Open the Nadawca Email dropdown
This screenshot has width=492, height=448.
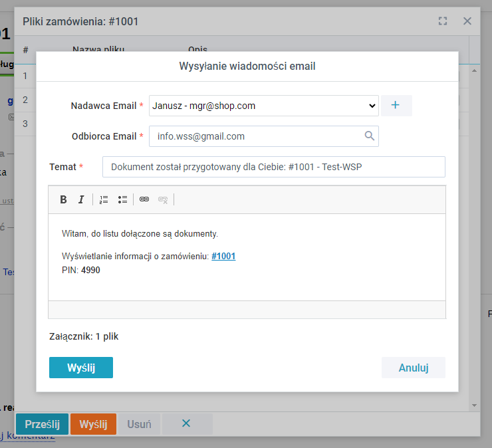(263, 106)
